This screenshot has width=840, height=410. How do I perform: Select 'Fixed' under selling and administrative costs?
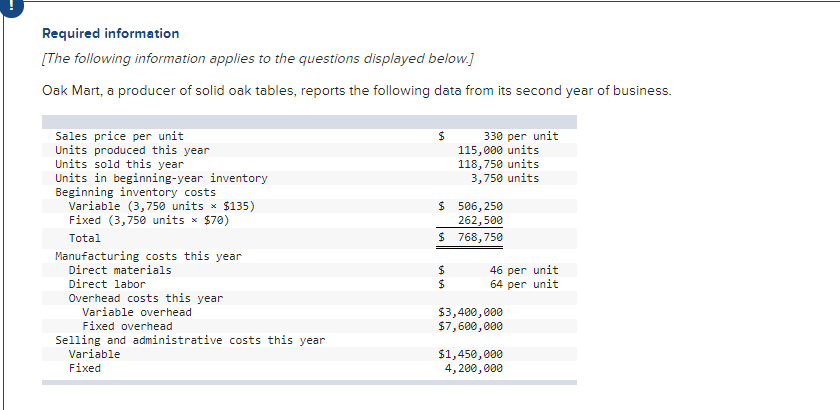point(85,368)
